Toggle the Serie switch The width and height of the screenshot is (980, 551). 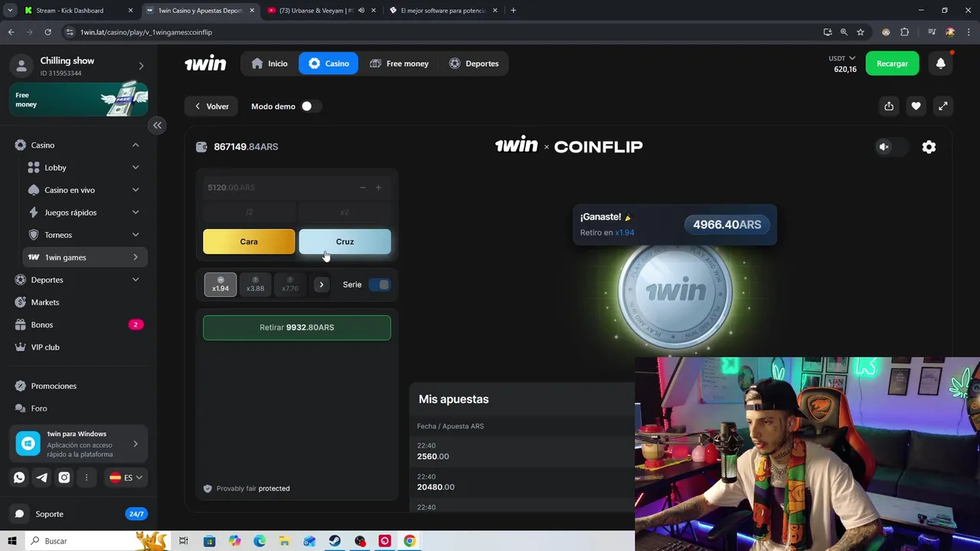380,285
